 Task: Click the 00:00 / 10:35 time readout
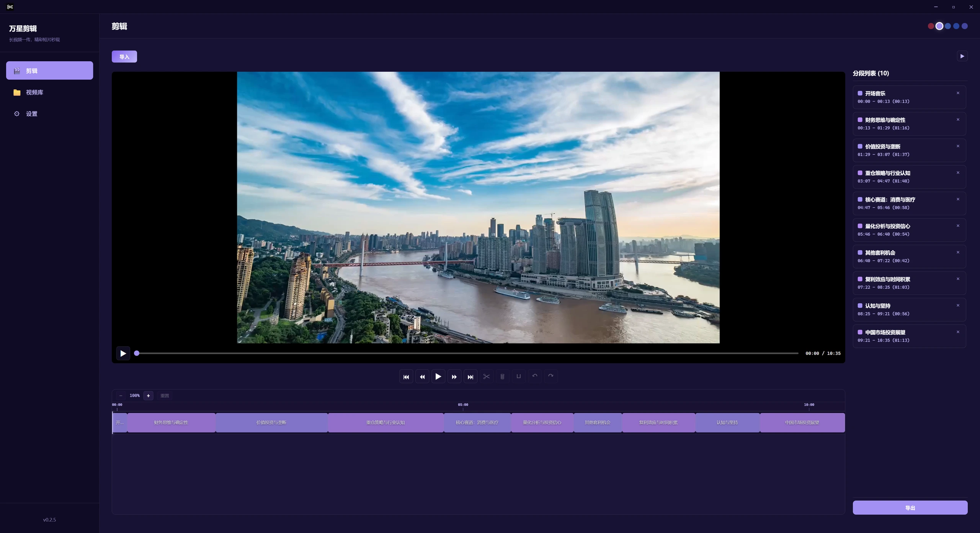(x=823, y=353)
